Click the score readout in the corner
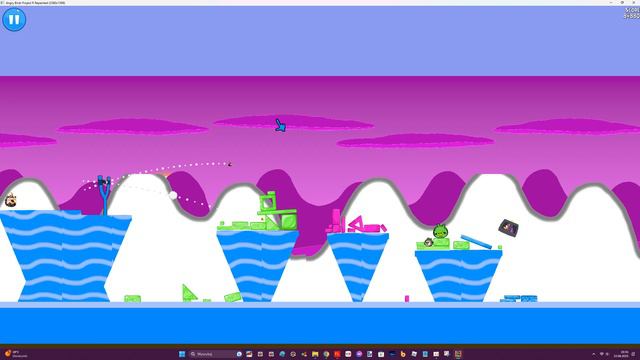The image size is (640, 360). 632,13
